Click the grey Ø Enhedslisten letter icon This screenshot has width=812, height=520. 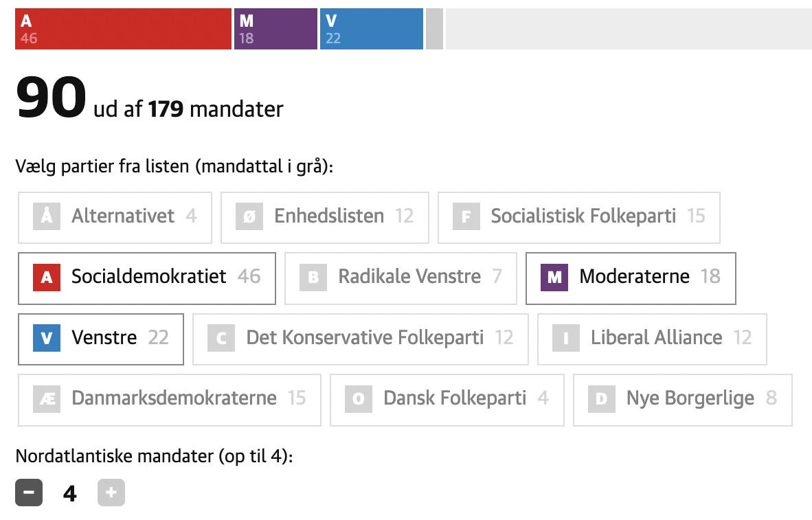coord(249,217)
